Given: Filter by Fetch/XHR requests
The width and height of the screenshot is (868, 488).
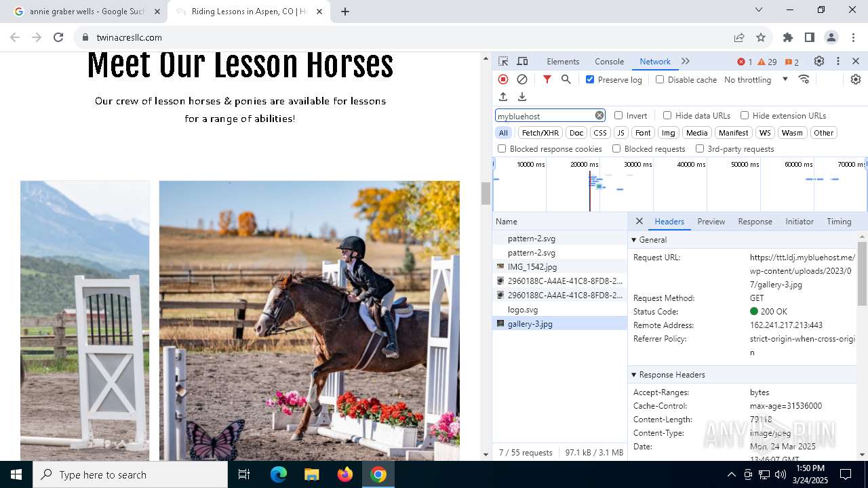Looking at the screenshot, I should click(540, 133).
